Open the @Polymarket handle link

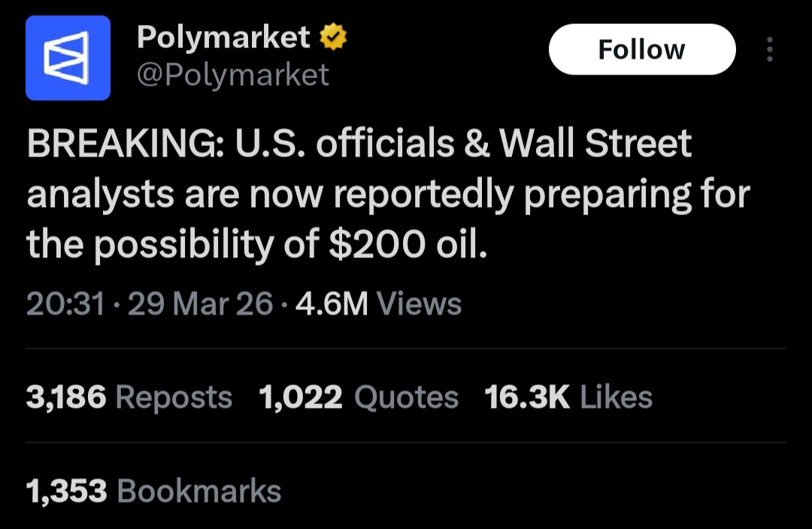click(232, 74)
